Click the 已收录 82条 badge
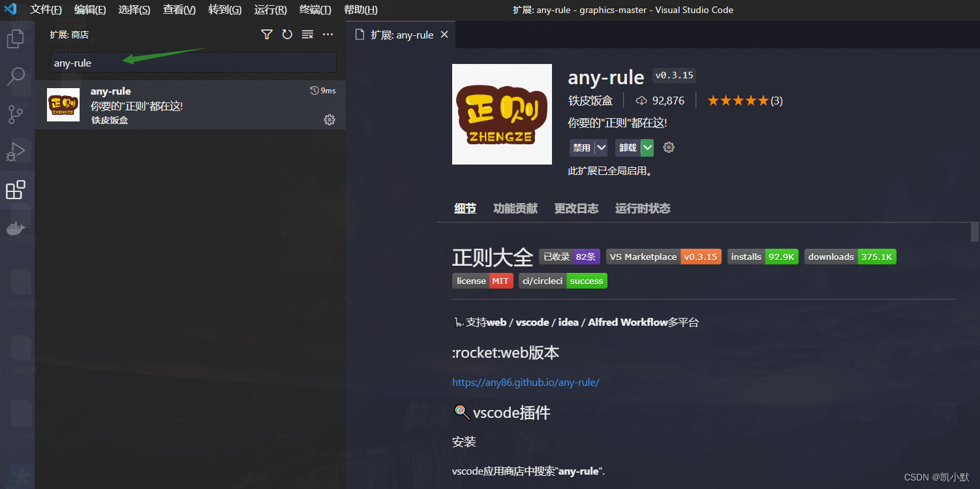 pos(570,257)
